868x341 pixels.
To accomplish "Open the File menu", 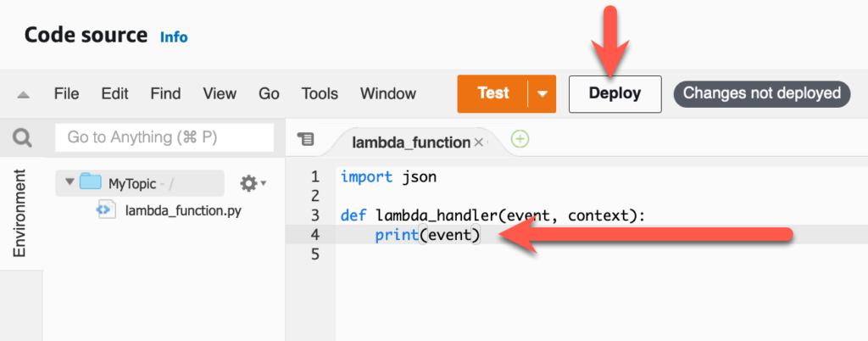I will point(66,94).
